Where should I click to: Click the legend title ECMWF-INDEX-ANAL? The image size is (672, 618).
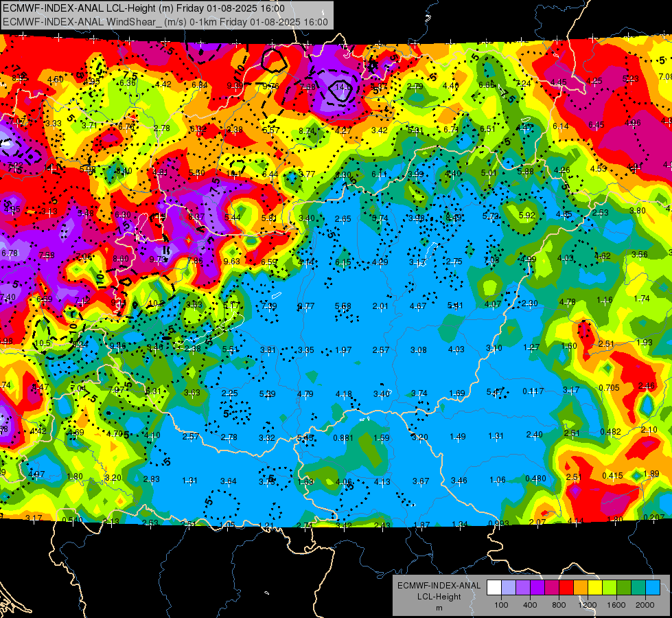[439, 586]
